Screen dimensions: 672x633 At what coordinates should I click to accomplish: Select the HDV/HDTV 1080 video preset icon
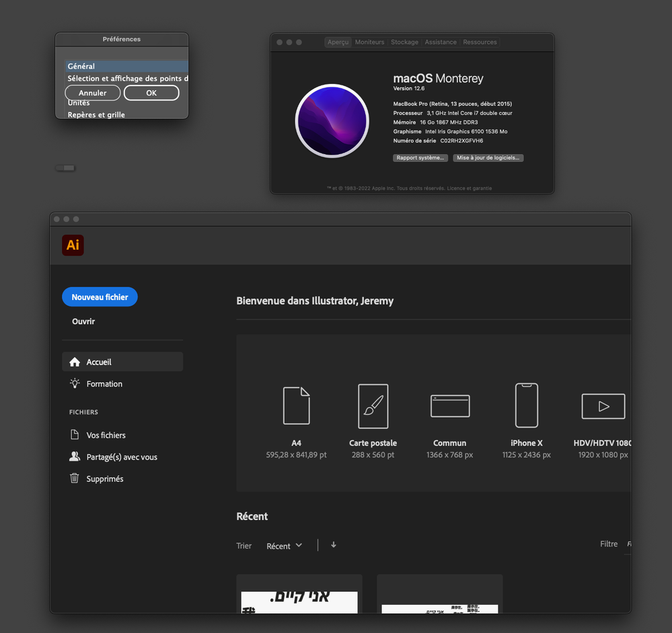[x=603, y=406]
